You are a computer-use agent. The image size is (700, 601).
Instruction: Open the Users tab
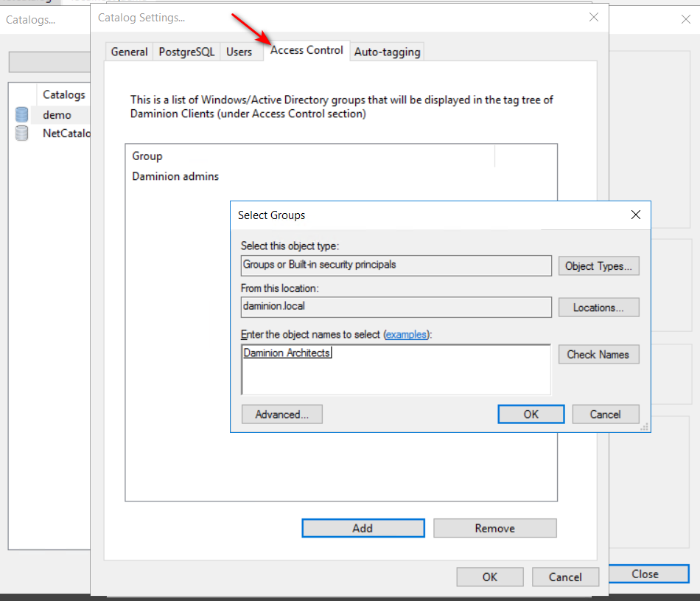click(x=239, y=52)
